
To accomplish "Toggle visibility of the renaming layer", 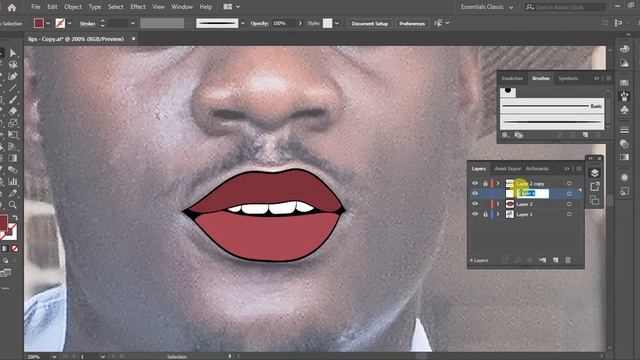I will (x=475, y=193).
